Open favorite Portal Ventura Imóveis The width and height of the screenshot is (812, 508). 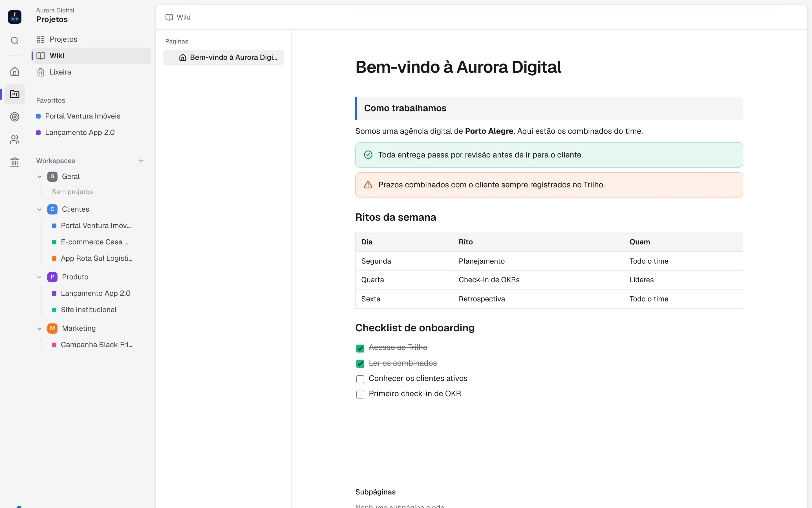[91, 116]
